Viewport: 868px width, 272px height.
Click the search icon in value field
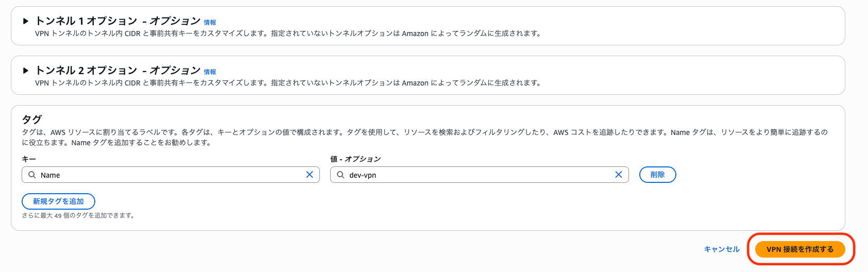pos(341,175)
